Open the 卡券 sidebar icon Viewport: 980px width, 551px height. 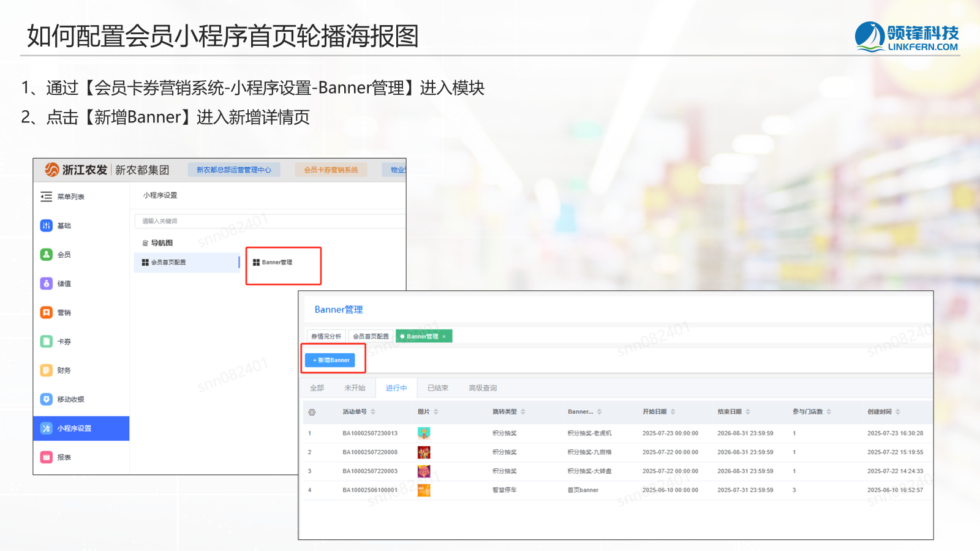[46, 341]
